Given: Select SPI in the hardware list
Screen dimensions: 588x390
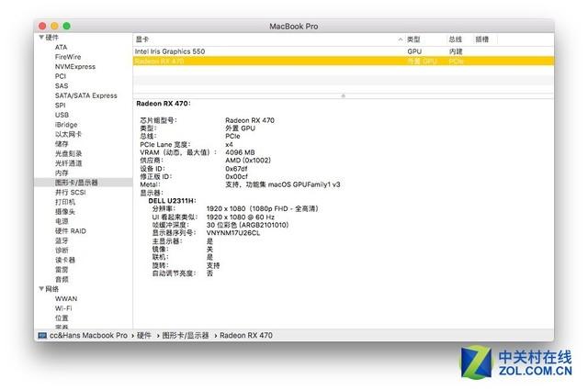Looking at the screenshot, I should pyautogui.click(x=60, y=106).
